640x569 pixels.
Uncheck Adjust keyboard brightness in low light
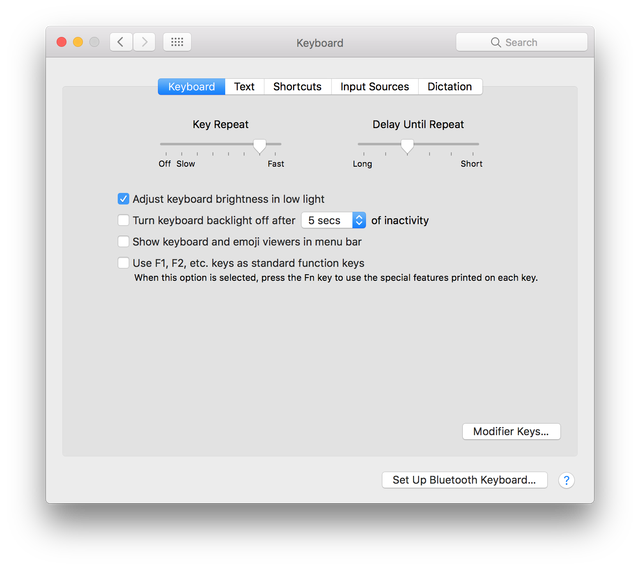pos(123,199)
